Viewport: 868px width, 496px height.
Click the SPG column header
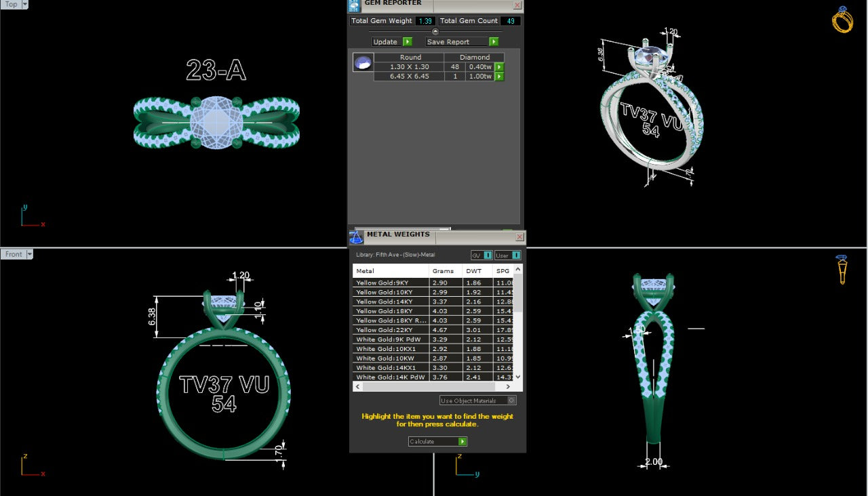503,271
